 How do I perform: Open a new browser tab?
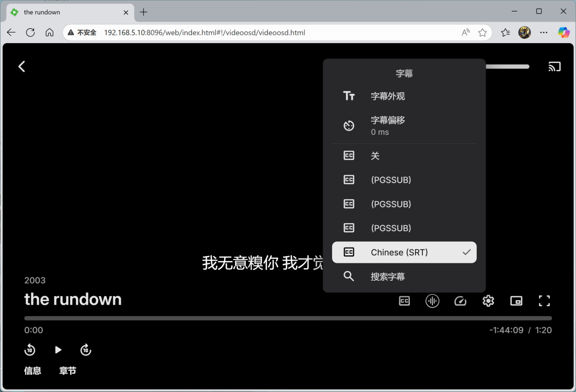coord(144,12)
